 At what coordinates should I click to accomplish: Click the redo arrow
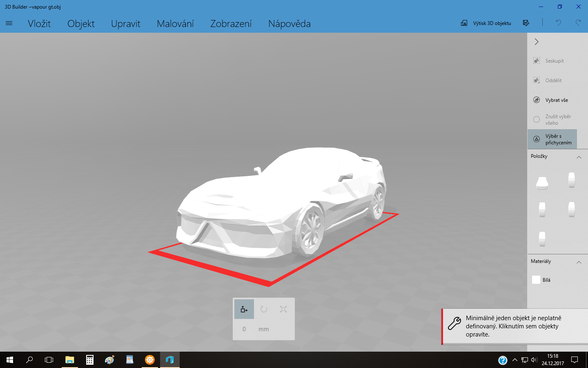tap(578, 23)
